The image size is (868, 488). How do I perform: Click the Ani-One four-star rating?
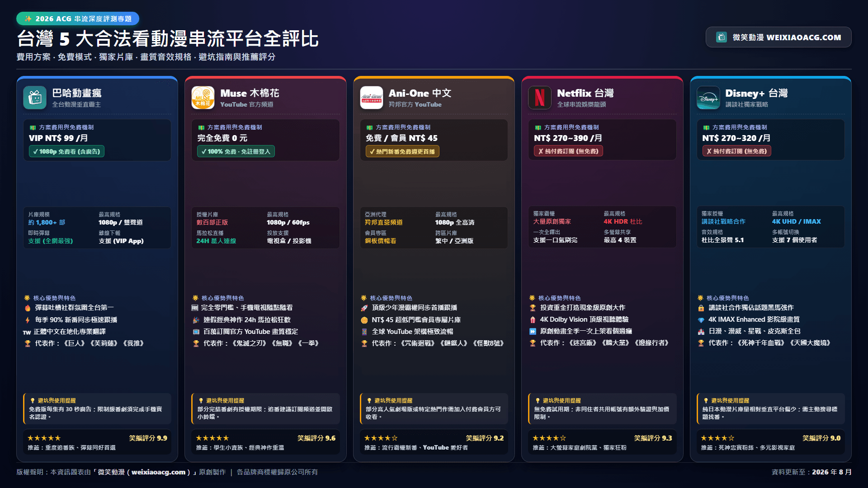coord(381,438)
